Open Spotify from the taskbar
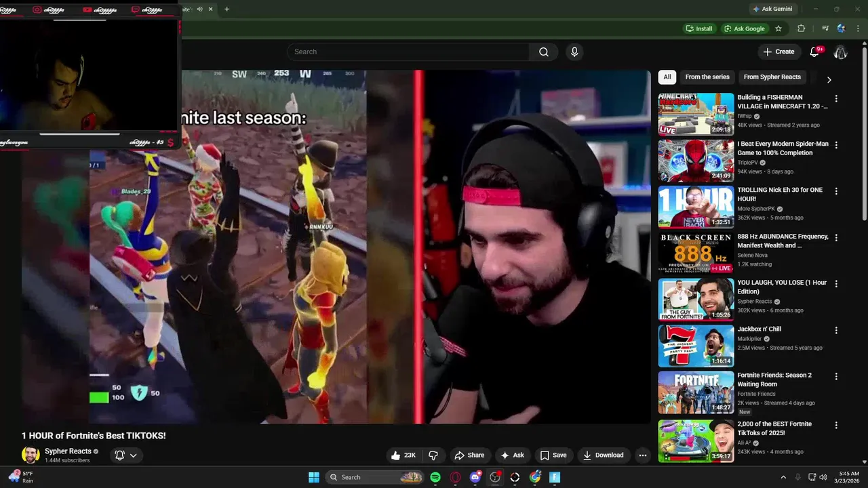868x488 pixels. pos(435,477)
